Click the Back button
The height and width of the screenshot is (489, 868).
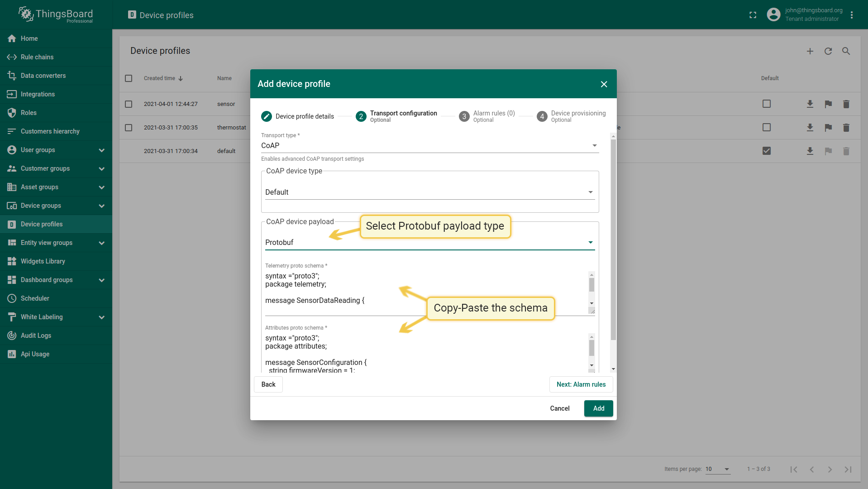coord(268,384)
